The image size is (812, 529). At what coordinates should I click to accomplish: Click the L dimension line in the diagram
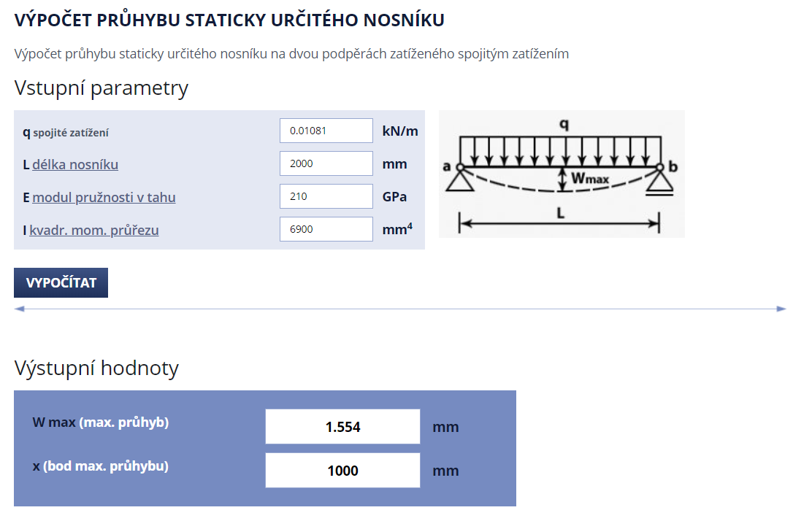tap(559, 223)
